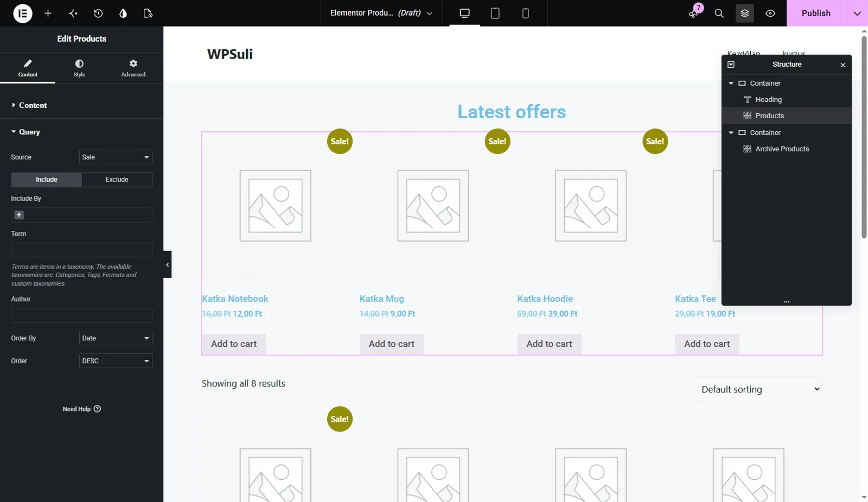
Task: Collapse first Container in Structure
Action: click(x=731, y=83)
